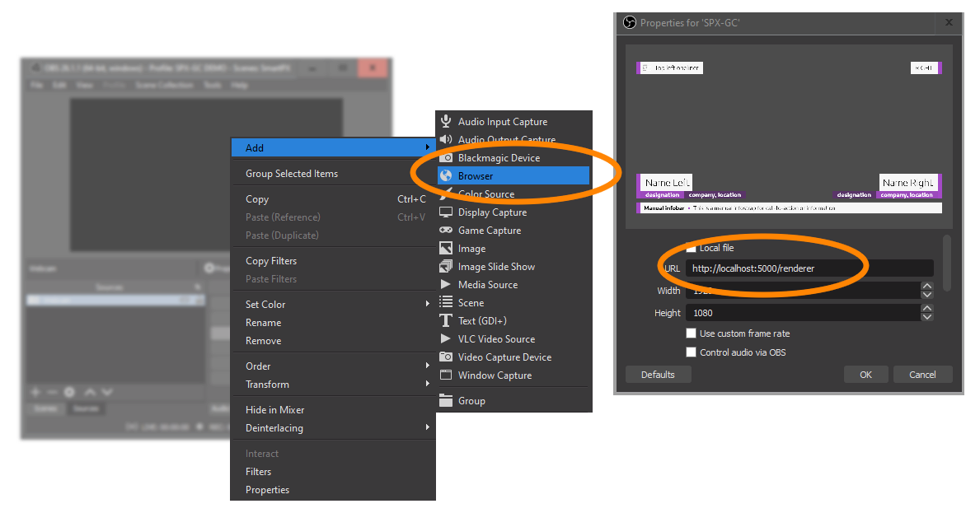Screen dimensions: 980x513
Task: Select Copy in the context menu
Action: 332,199
